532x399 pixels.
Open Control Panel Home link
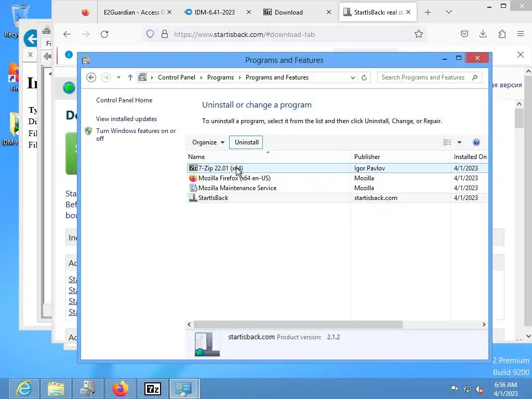point(124,100)
